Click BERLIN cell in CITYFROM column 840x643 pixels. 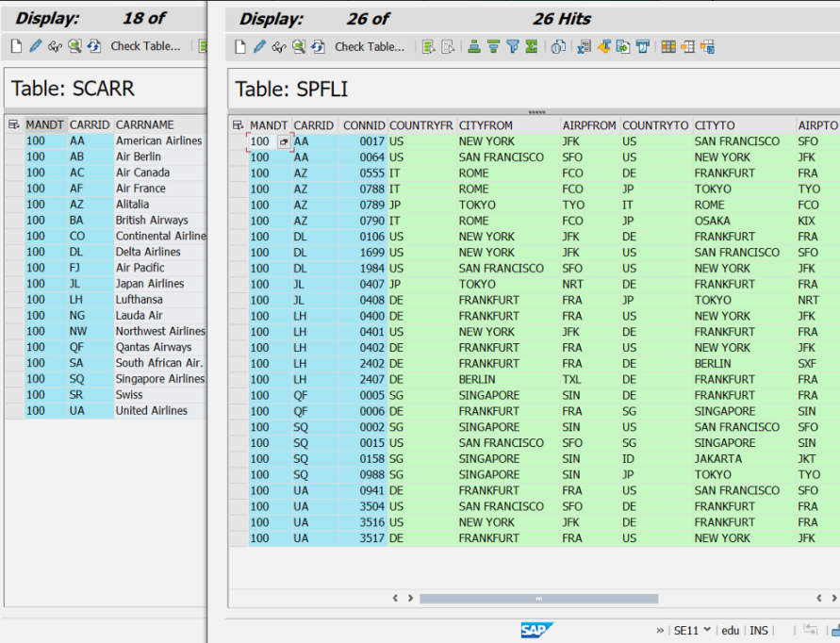pos(508,379)
